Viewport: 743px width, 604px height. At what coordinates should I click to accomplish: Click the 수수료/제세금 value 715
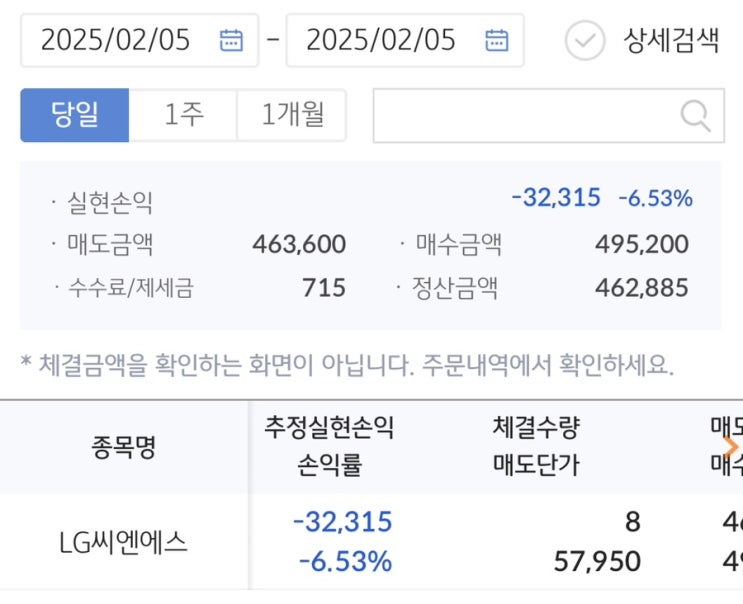pyautogui.click(x=324, y=288)
